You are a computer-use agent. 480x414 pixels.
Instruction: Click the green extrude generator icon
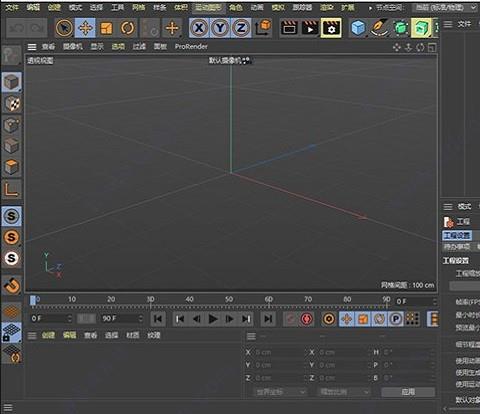[421, 28]
